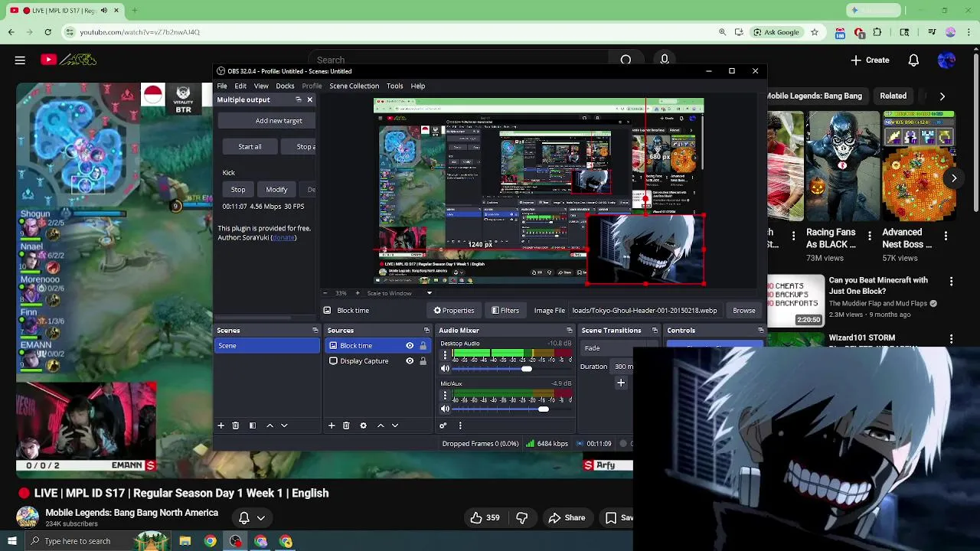Close the Multiple output dock

pos(309,99)
